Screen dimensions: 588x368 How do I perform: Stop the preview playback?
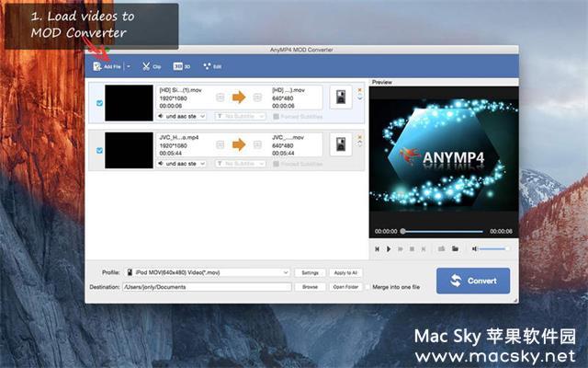pos(412,249)
